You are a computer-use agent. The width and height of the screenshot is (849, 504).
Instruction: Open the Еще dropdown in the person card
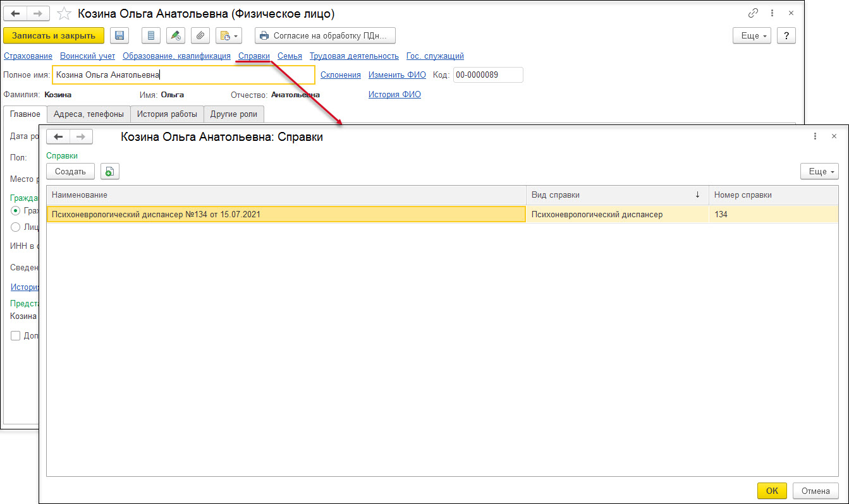pyautogui.click(x=752, y=35)
